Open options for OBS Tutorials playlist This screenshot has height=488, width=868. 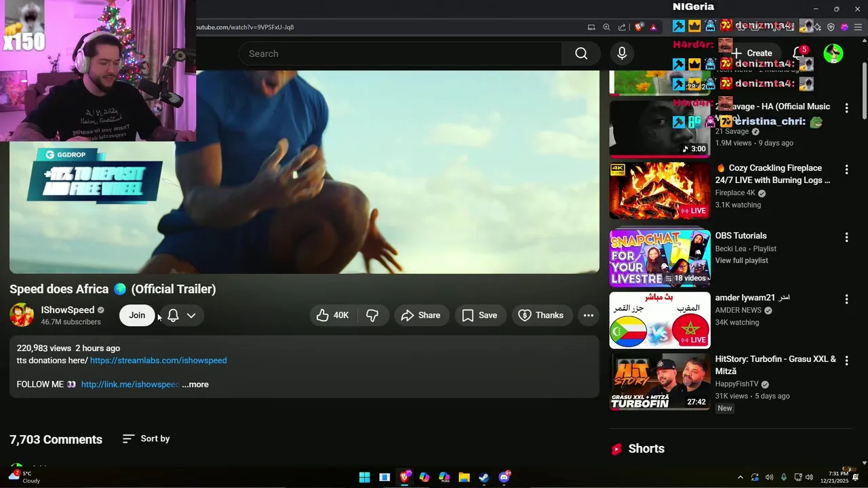pyautogui.click(x=846, y=237)
